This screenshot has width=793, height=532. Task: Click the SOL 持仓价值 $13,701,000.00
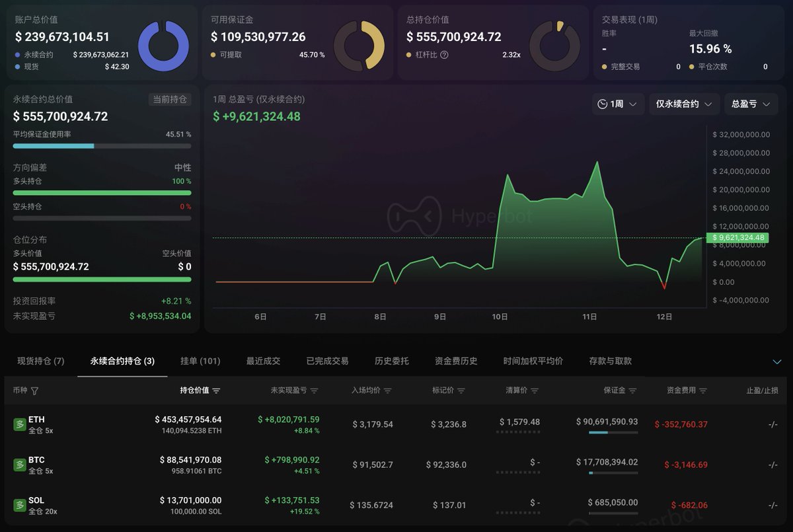[x=190, y=500]
